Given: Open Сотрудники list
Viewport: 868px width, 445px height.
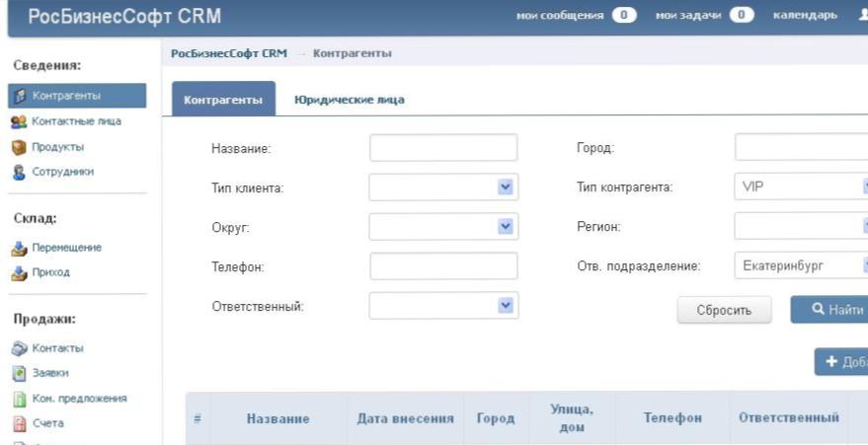Looking at the screenshot, I should click(x=62, y=172).
